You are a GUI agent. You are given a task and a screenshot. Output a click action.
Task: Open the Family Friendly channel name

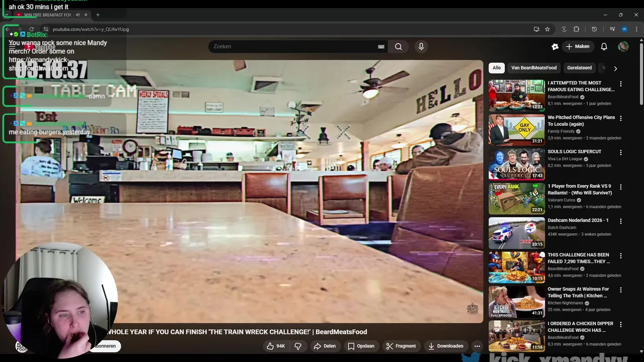(x=561, y=131)
